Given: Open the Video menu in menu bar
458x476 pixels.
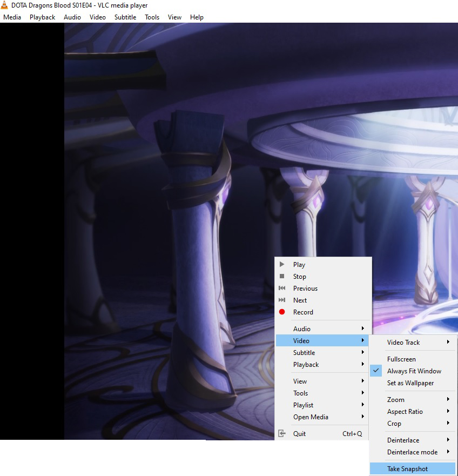Looking at the screenshot, I should (97, 17).
